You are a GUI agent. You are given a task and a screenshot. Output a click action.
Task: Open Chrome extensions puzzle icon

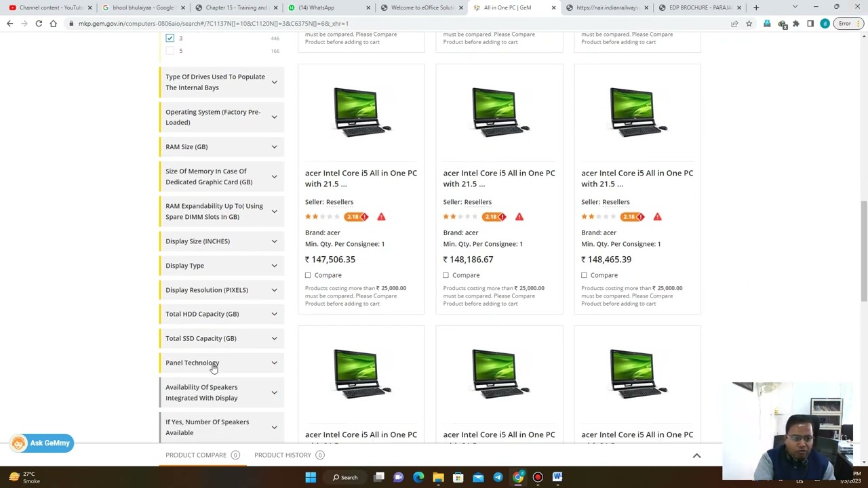point(795,24)
